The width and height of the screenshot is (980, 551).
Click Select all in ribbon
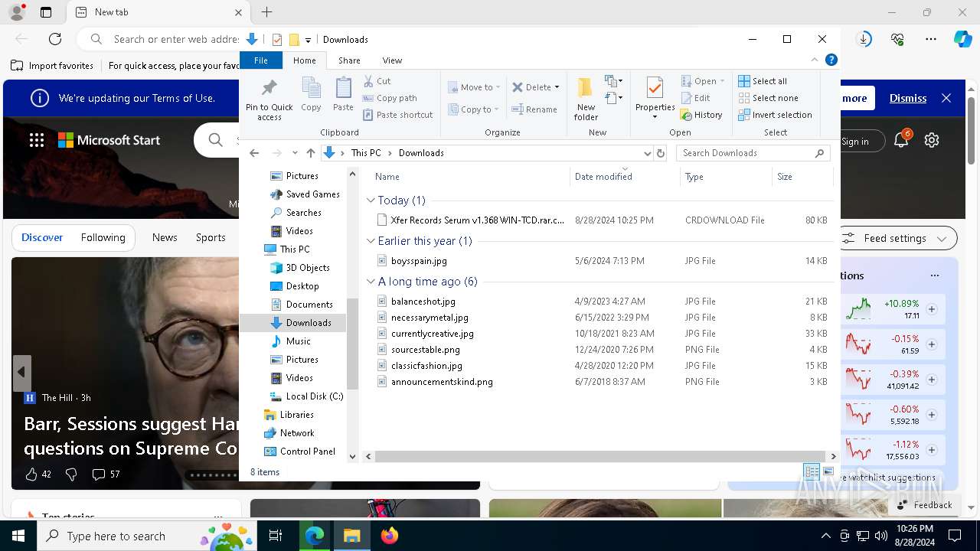pyautogui.click(x=763, y=81)
